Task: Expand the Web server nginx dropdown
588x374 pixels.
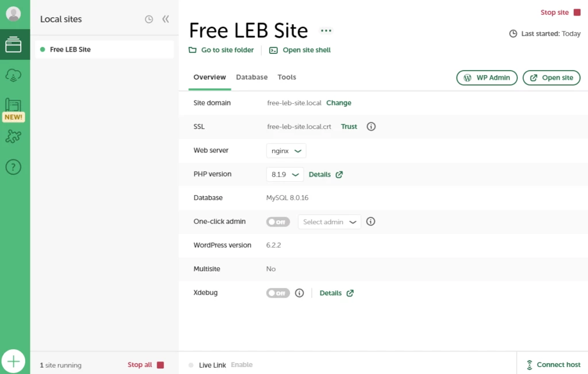Action: pyautogui.click(x=287, y=151)
